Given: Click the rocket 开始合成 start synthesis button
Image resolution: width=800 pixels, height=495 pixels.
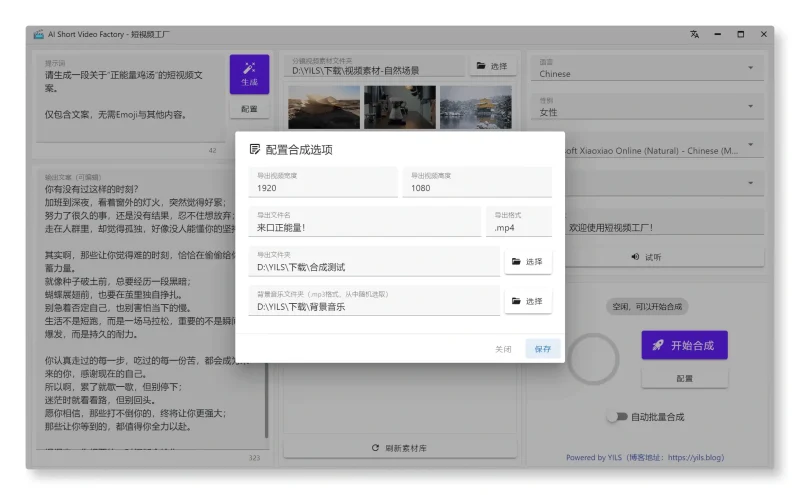Looking at the screenshot, I should (x=684, y=345).
